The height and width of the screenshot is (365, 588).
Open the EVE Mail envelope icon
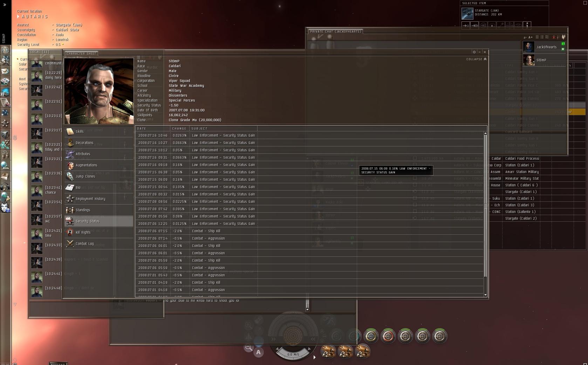coord(5,71)
